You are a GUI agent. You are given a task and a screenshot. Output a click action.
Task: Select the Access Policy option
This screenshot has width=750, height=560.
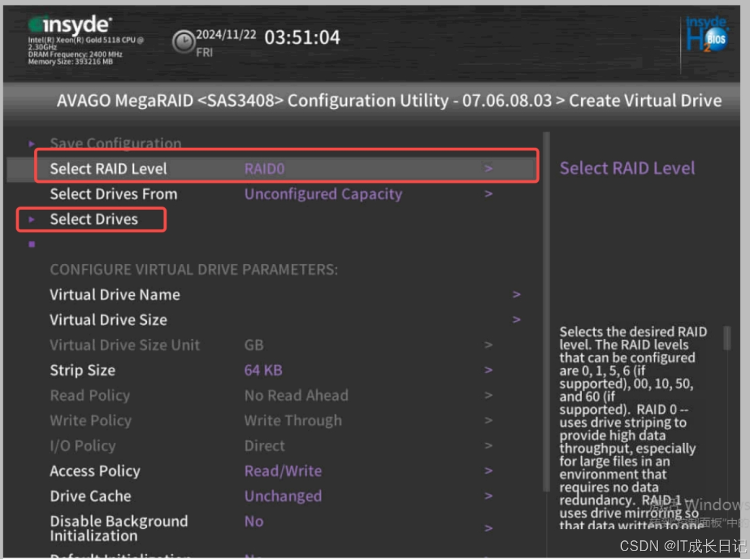tap(95, 471)
